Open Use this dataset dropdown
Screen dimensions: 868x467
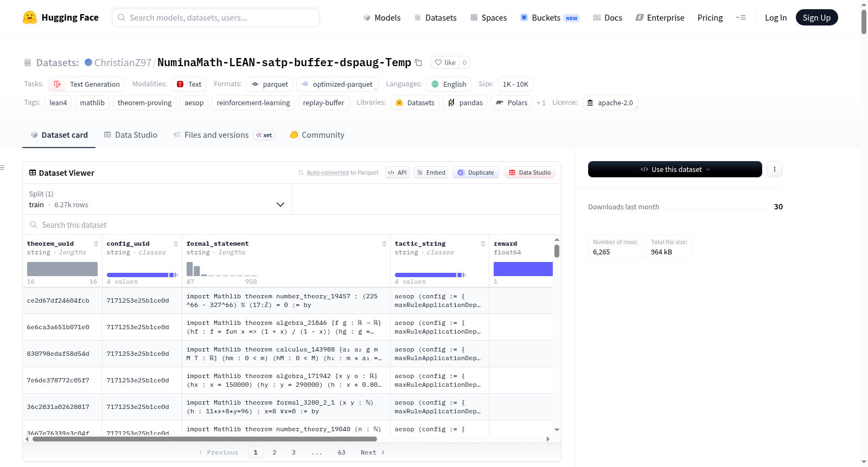[x=675, y=169]
